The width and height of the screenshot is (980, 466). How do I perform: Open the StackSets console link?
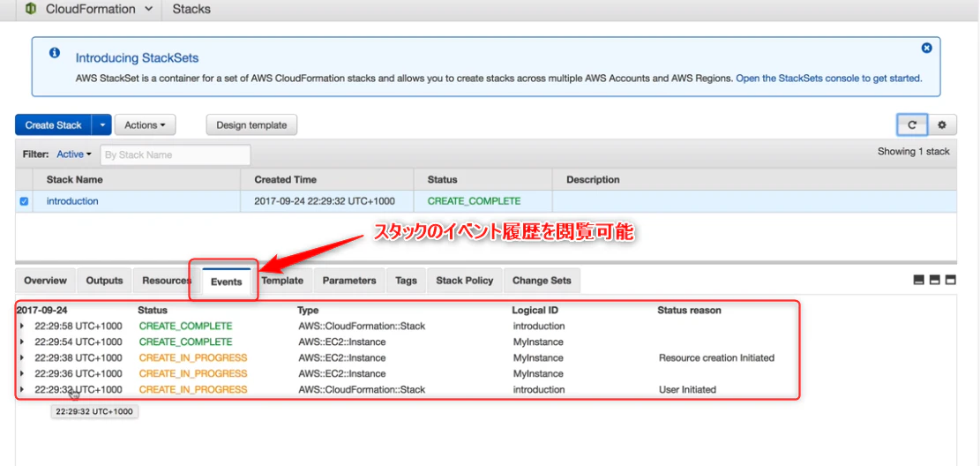coord(828,79)
